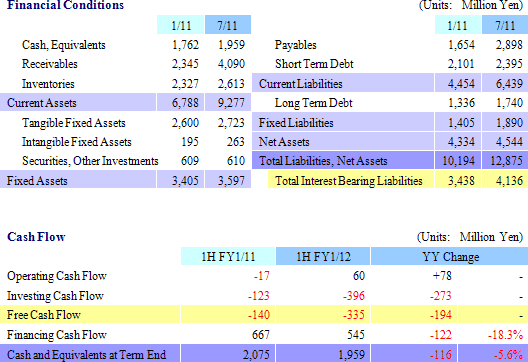Select the 'Intangible Fixed Assets' label
Screen dimensions: 528x362
pos(76,142)
